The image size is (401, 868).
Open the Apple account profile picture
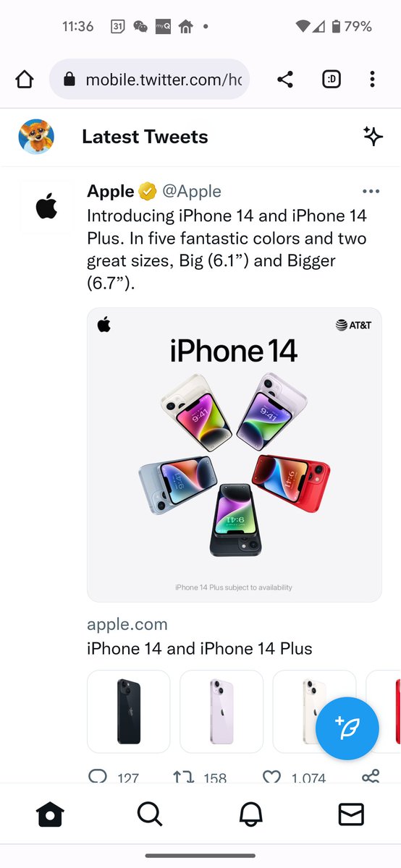[46, 207]
